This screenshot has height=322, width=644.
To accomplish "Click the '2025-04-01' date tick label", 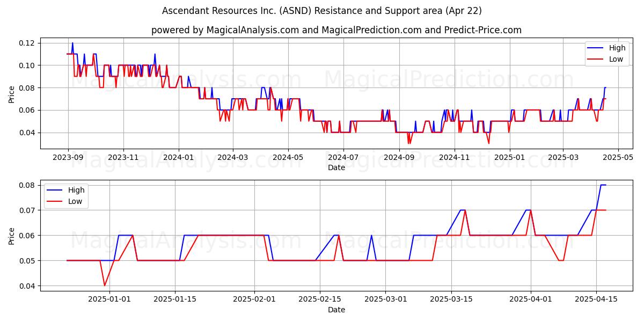I will (x=531, y=299).
